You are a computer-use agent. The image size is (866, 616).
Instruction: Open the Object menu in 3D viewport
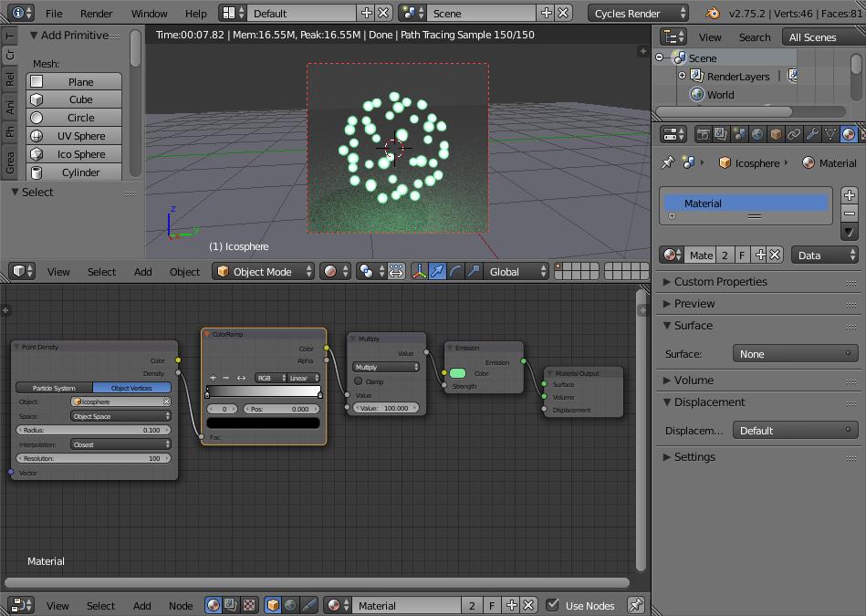[184, 271]
